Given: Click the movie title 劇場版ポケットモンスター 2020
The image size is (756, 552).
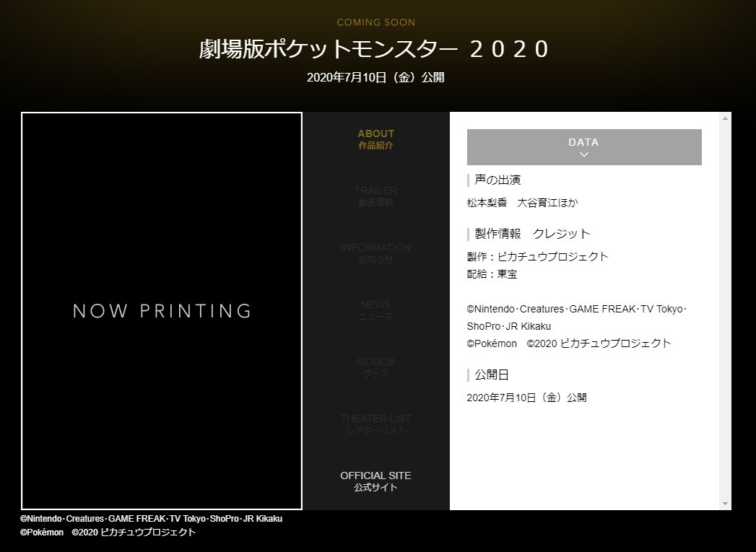Looking at the screenshot, I should pyautogui.click(x=375, y=48).
